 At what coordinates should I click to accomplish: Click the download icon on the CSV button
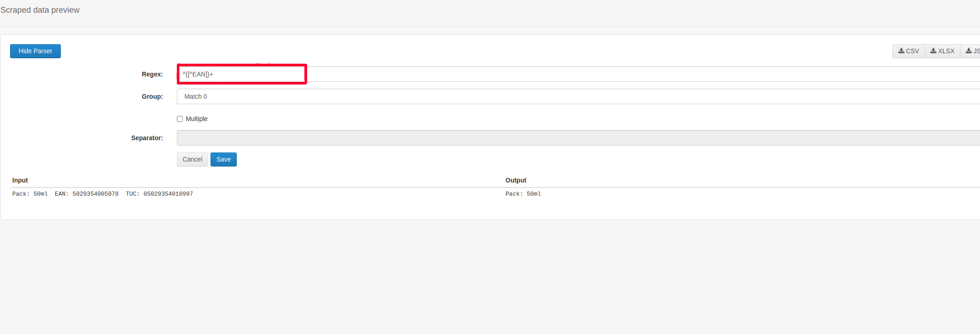pos(901,51)
